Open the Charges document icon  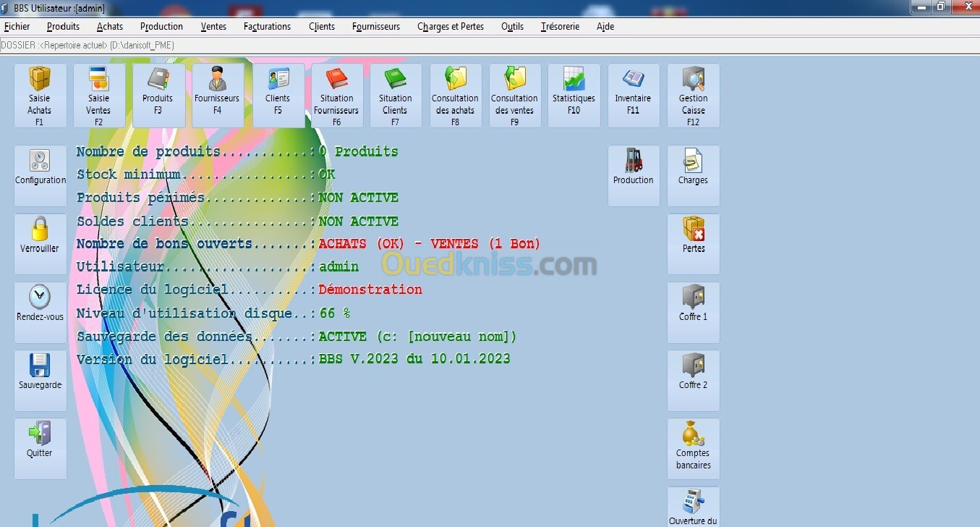[694, 176]
